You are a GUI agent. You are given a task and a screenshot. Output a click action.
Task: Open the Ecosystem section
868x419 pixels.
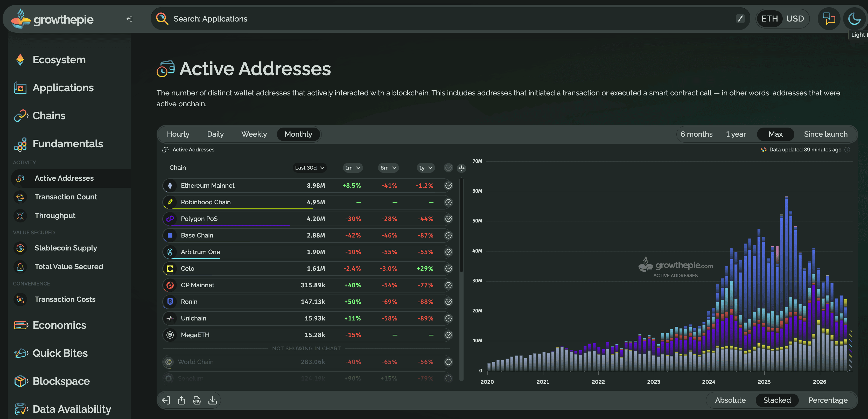tap(59, 60)
